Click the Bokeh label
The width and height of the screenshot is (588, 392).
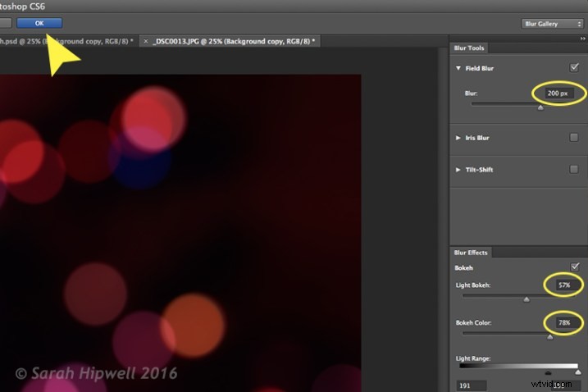pyautogui.click(x=463, y=268)
